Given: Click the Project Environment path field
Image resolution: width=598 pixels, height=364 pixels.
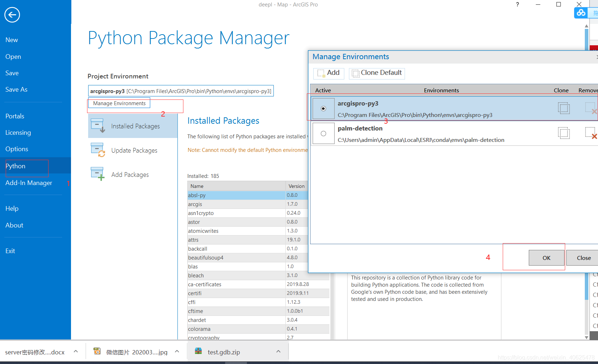Looking at the screenshot, I should click(x=181, y=91).
